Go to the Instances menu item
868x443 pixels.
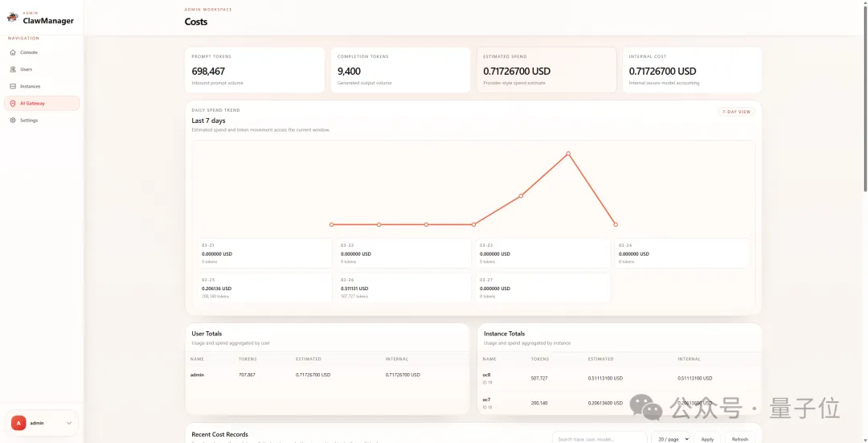pyautogui.click(x=31, y=86)
